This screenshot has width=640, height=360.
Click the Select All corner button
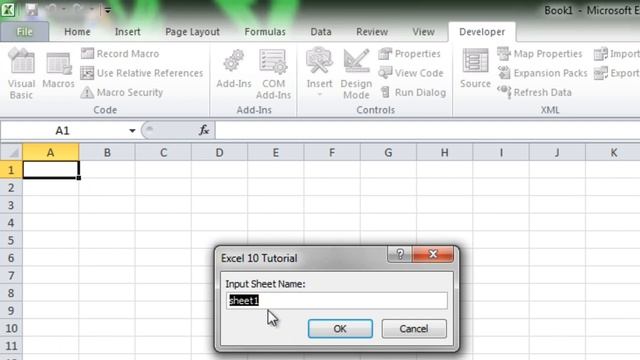(x=11, y=153)
